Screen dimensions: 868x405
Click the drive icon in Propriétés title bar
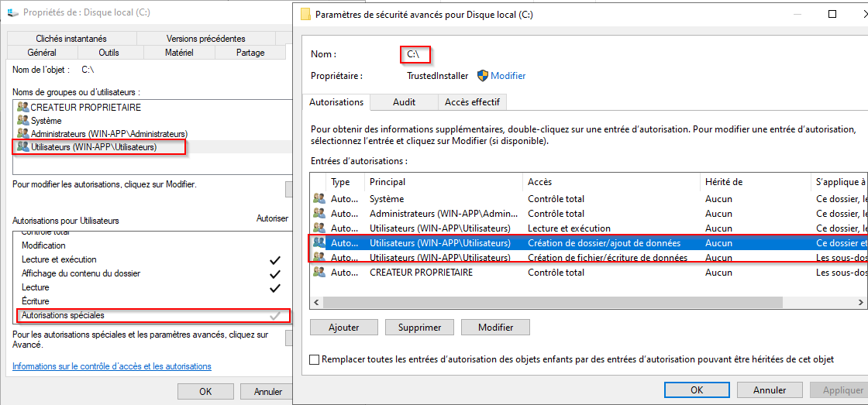(12, 12)
